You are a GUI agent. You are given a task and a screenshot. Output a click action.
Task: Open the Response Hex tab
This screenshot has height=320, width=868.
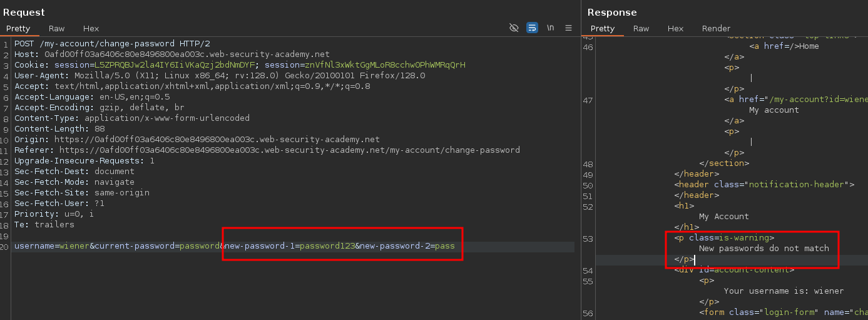click(675, 28)
